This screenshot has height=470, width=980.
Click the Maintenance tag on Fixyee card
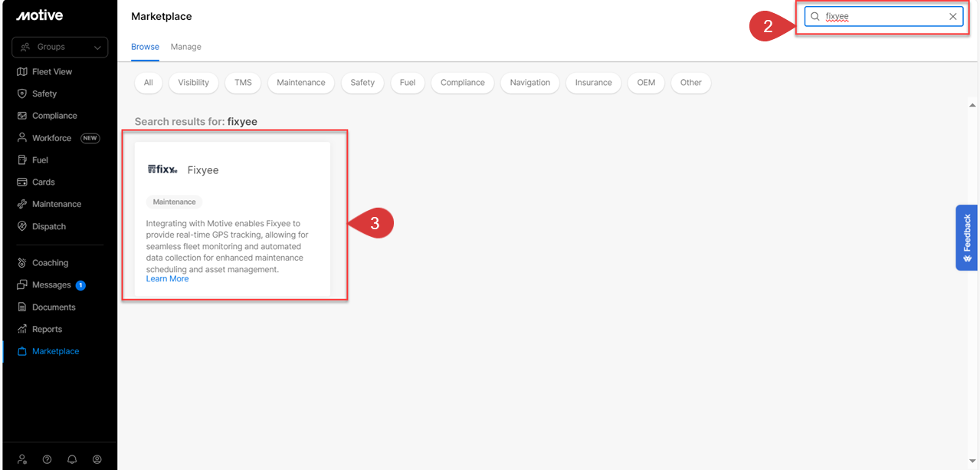click(x=174, y=202)
